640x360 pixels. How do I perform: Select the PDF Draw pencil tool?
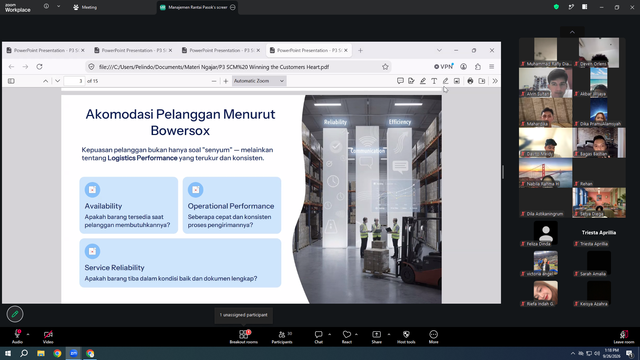[445, 81]
